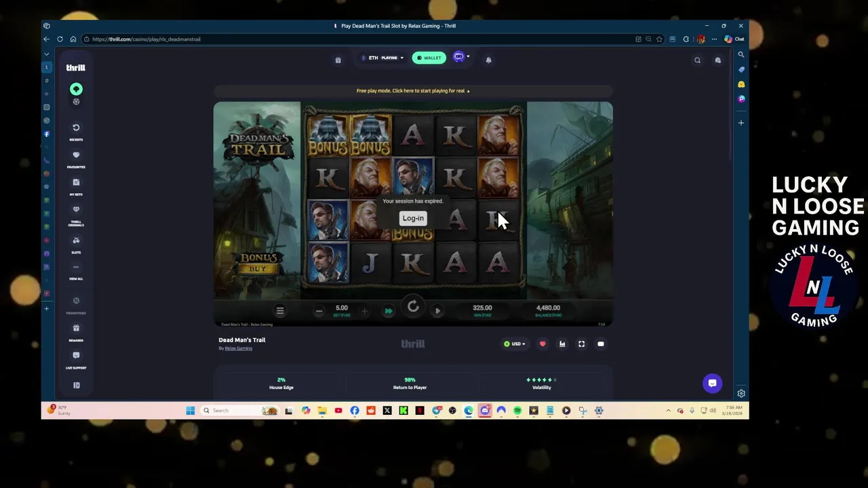
Task: Click the 2% House Edge stat
Action: point(281,384)
